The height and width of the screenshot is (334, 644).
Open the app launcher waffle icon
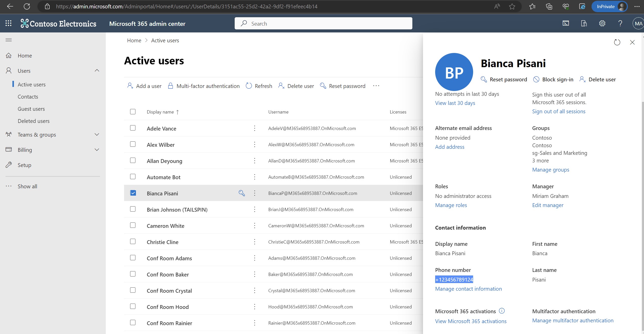click(8, 24)
